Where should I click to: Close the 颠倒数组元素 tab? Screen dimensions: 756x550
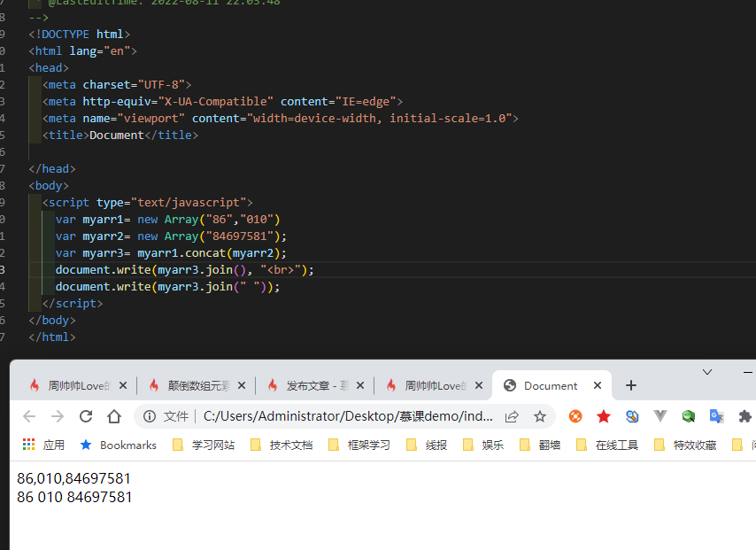point(242,385)
